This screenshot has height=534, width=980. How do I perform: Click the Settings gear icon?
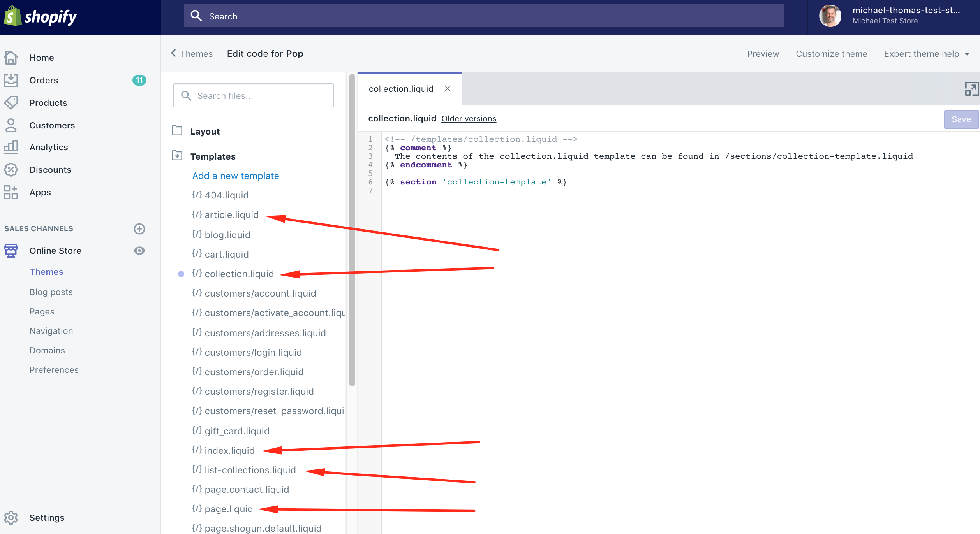[x=11, y=518]
